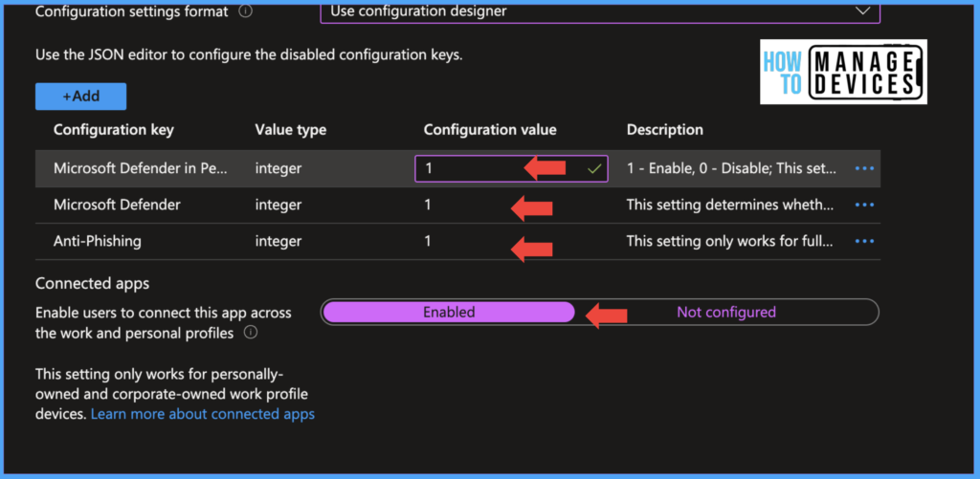980x479 pixels.
Task: Click the Configuration key column header
Action: [x=114, y=130]
